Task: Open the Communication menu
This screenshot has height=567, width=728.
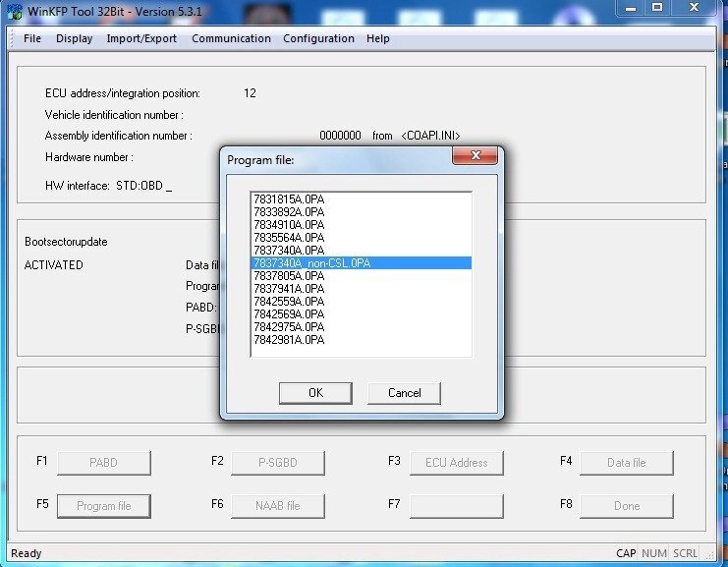Action: (231, 38)
